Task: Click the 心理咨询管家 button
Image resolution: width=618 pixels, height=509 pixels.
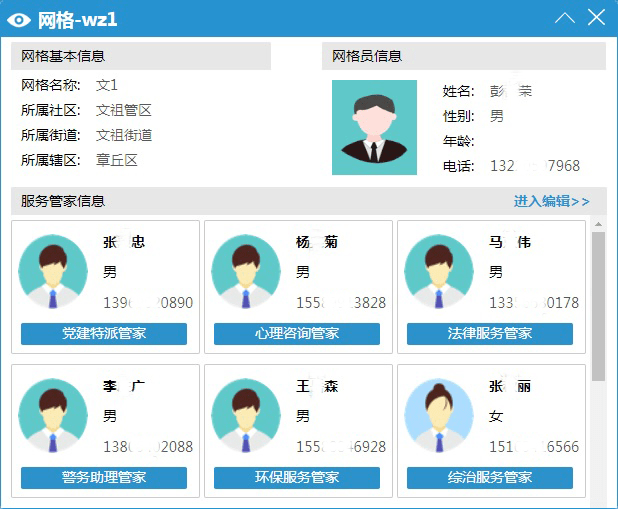Action: point(297,333)
